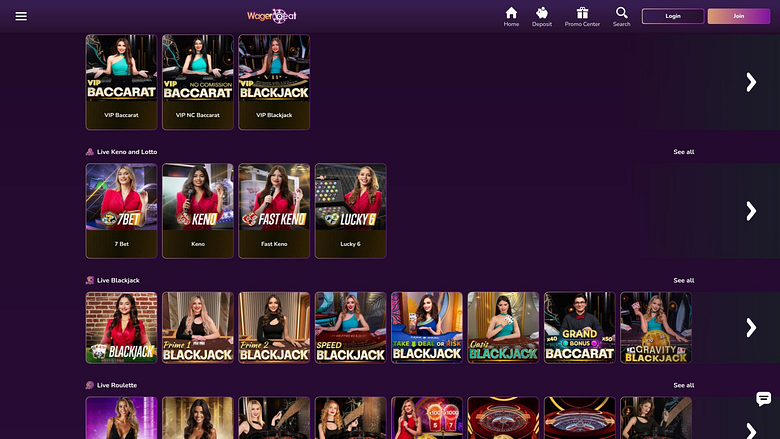The height and width of the screenshot is (439, 780).
Task: Click the Live Keno and Lotto heading
Action: coord(127,152)
